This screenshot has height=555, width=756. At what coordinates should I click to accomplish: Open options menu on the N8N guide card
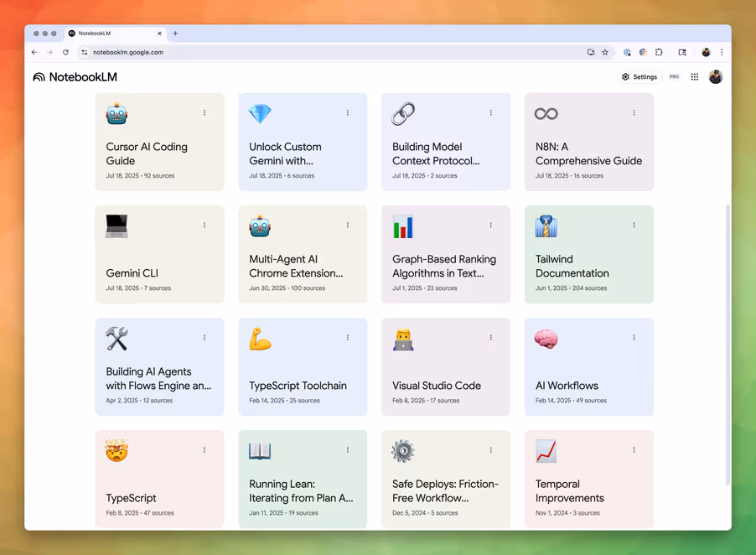[x=634, y=113]
